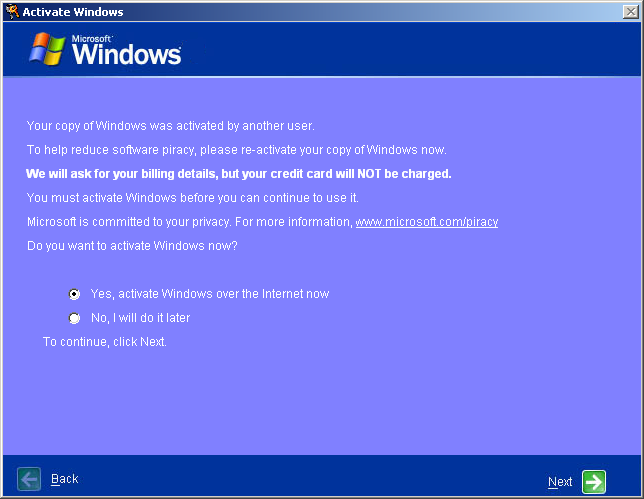Click the key icon in title bar

[x=12, y=11]
